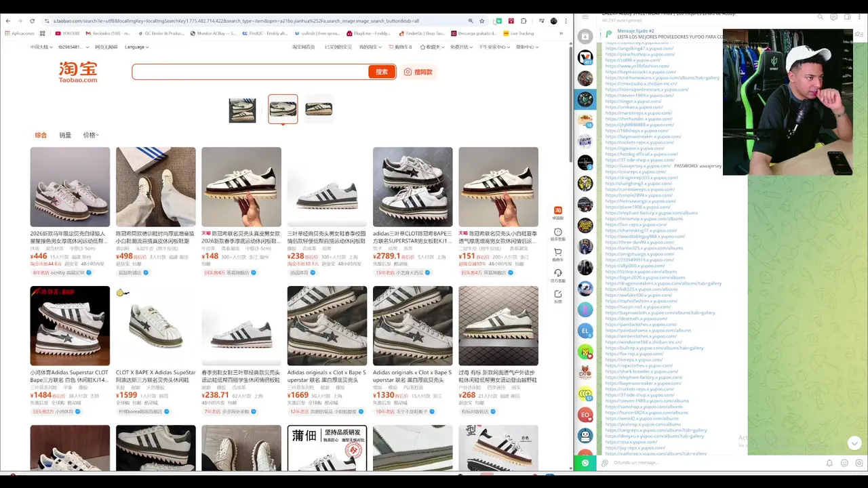868x488 pixels.
Task: Click the attach paperclip in Telegram
Action: pyautogui.click(x=604, y=463)
